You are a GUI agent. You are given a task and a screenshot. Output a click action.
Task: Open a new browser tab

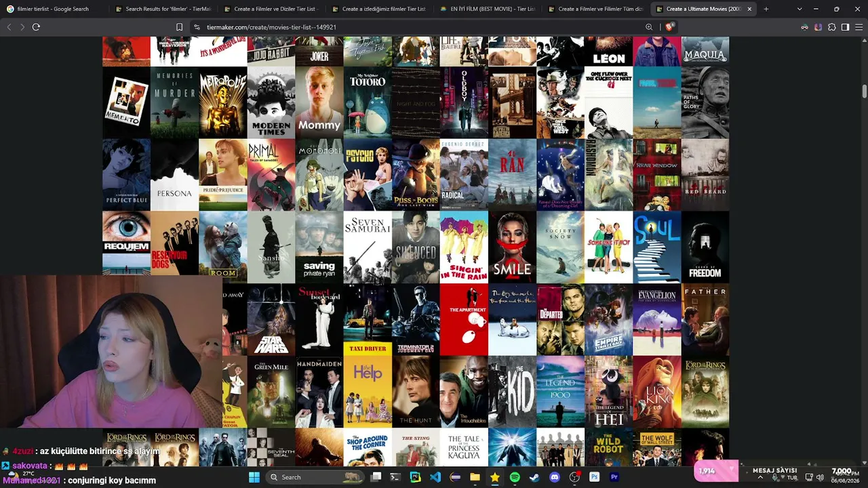766,9
